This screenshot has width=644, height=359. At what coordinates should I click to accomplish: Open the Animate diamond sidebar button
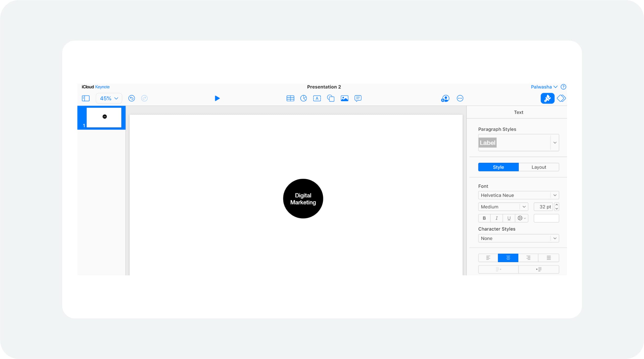point(561,98)
